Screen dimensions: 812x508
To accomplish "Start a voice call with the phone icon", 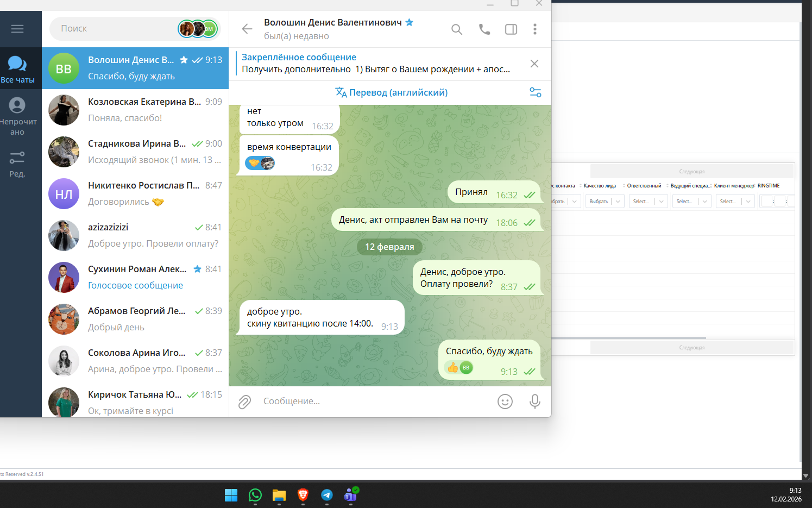I will [x=484, y=29].
